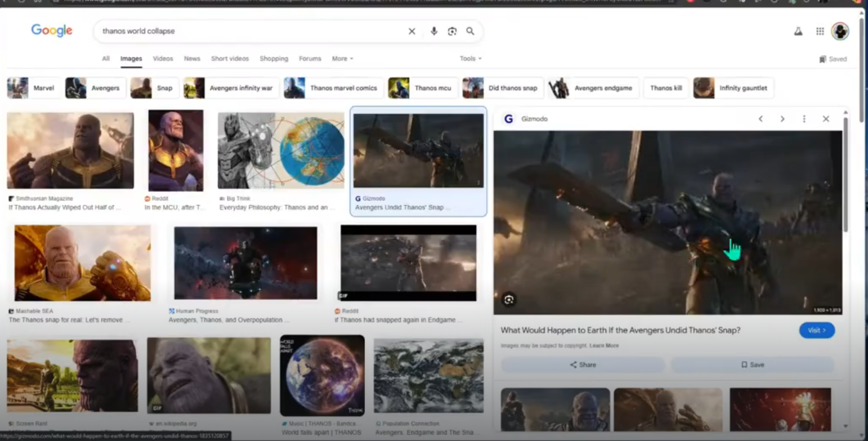Screen dimensions: 868x441
Task: Open preview panel three-dot options menu
Action: [804, 119]
